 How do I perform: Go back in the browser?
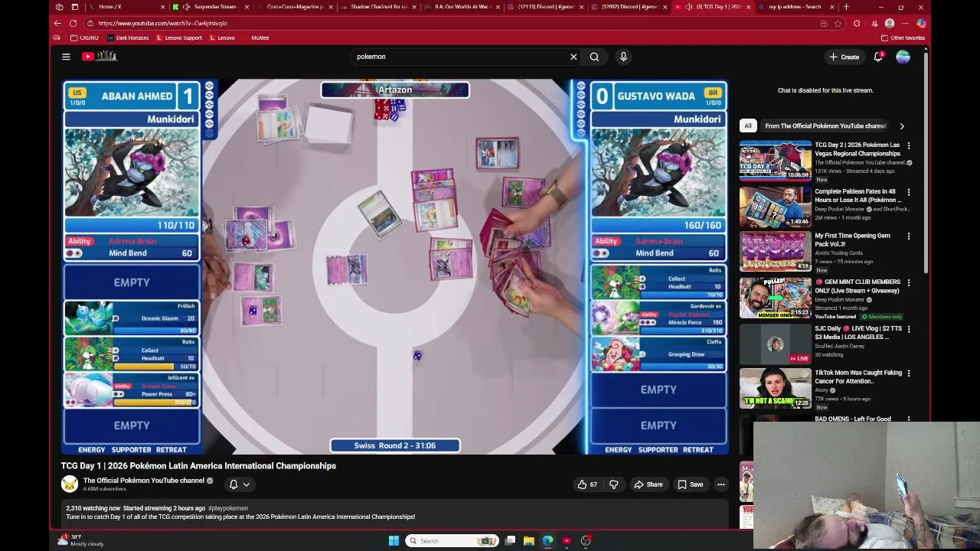[58, 23]
